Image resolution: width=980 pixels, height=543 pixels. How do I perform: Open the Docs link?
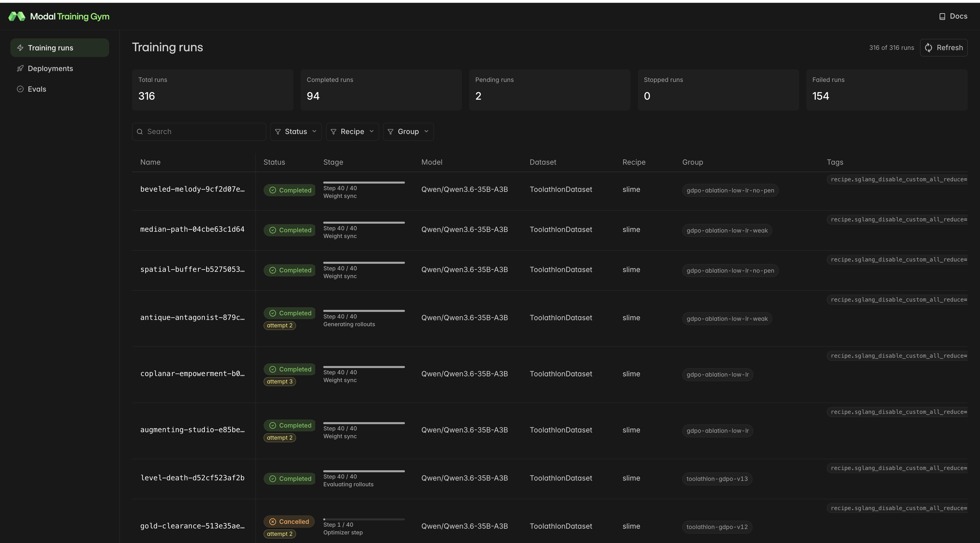[953, 16]
